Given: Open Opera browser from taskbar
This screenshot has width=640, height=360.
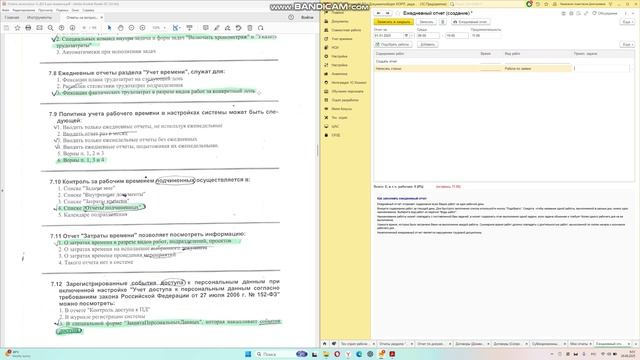Looking at the screenshot, I should [x=337, y=354].
